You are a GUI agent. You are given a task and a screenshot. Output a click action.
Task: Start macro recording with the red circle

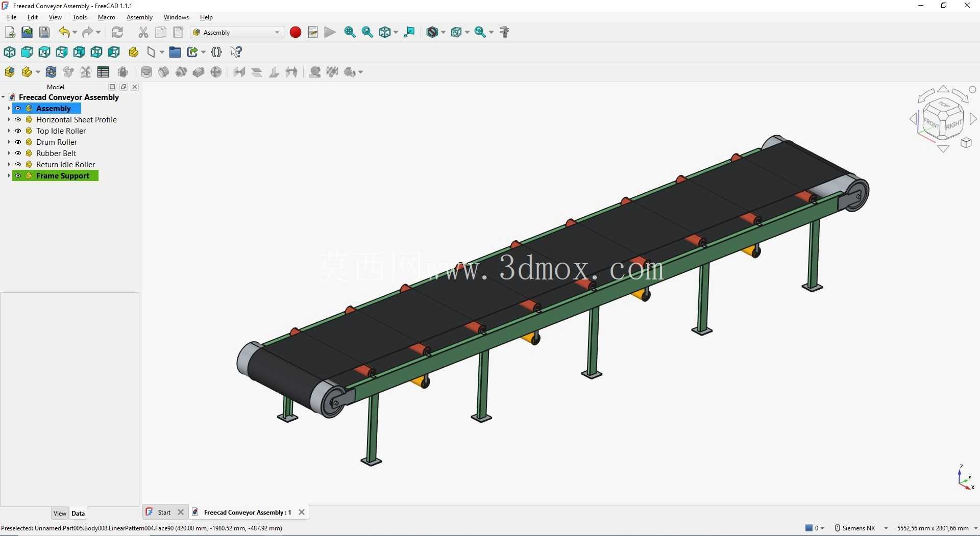295,32
